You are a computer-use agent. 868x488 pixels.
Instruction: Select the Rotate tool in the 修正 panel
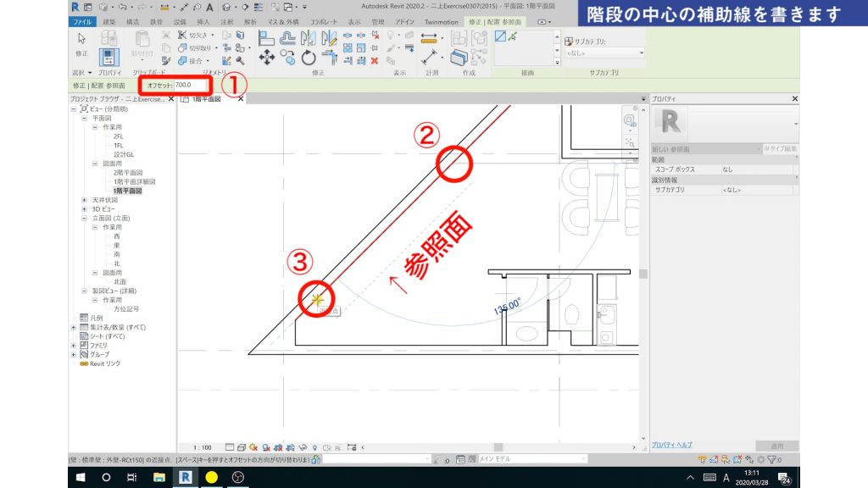coord(309,57)
